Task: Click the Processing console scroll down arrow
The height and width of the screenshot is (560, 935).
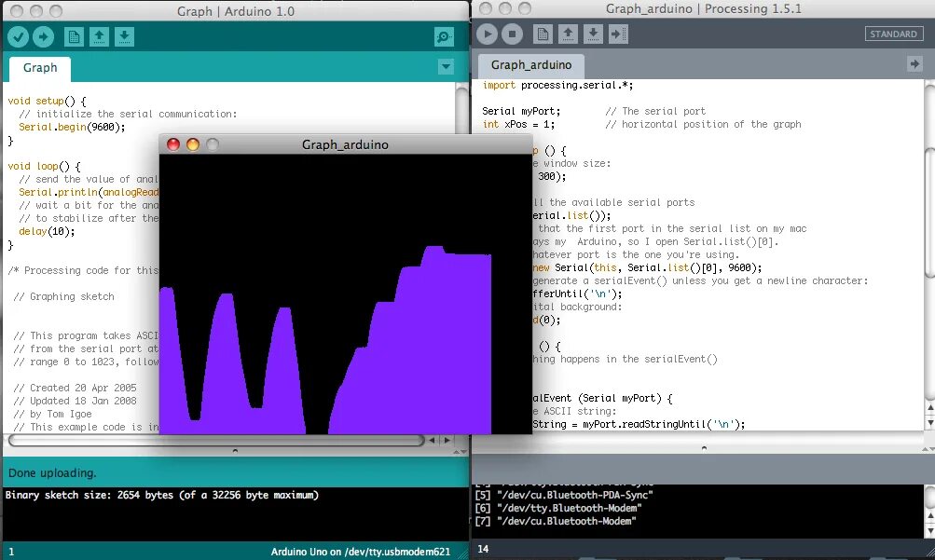Action: coord(929,530)
